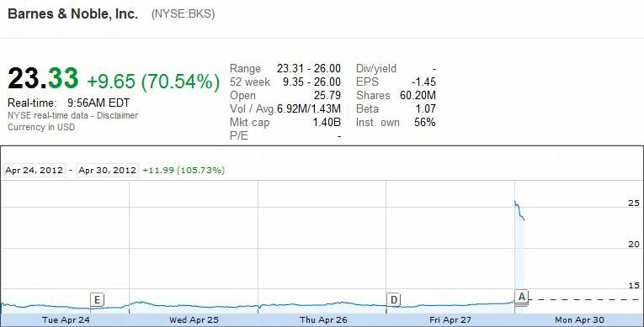
Task: Select the Range value 23.31 - 26.00
Action: [x=308, y=69]
